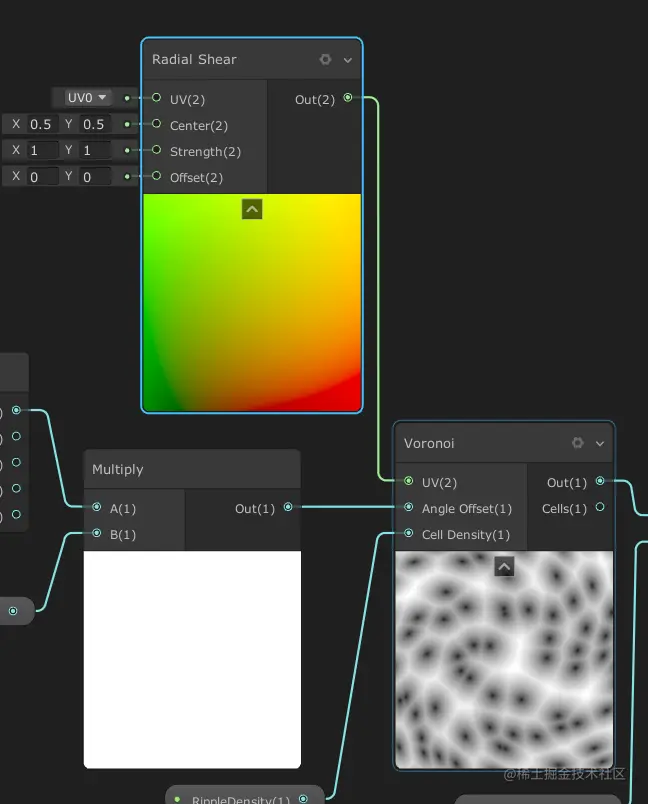The height and width of the screenshot is (804, 648).
Task: Select Voronoi Cells(1) output port
Action: pos(600,507)
